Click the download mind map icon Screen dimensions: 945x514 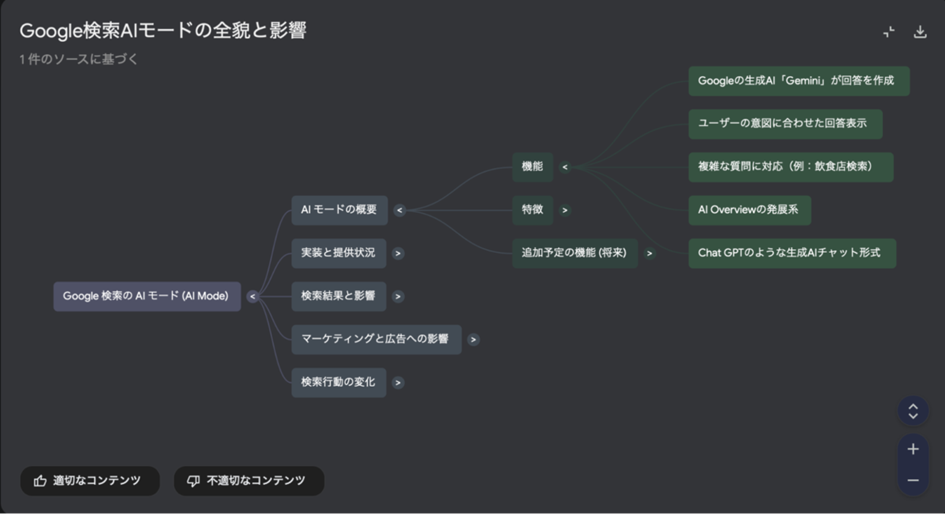[x=920, y=32]
